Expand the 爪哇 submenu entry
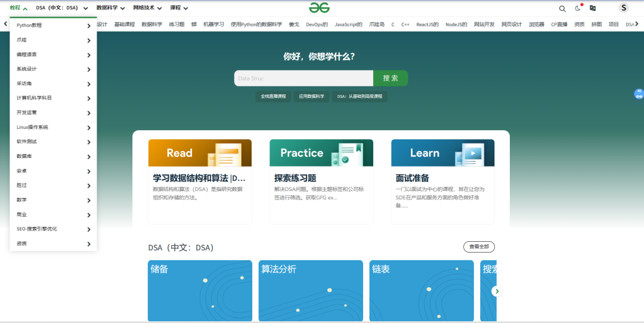Image resolution: width=644 pixels, height=323 pixels. pyautogui.click(x=54, y=40)
